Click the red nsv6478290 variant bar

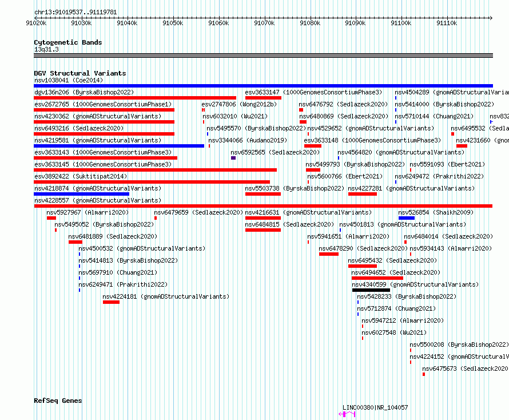(x=329, y=254)
